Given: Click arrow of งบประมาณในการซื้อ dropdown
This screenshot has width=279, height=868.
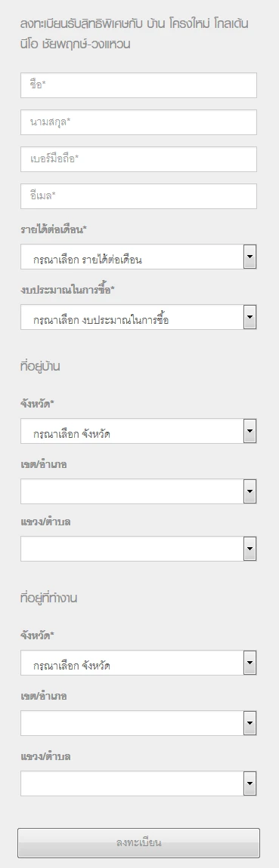Looking at the screenshot, I should pyautogui.click(x=250, y=317).
